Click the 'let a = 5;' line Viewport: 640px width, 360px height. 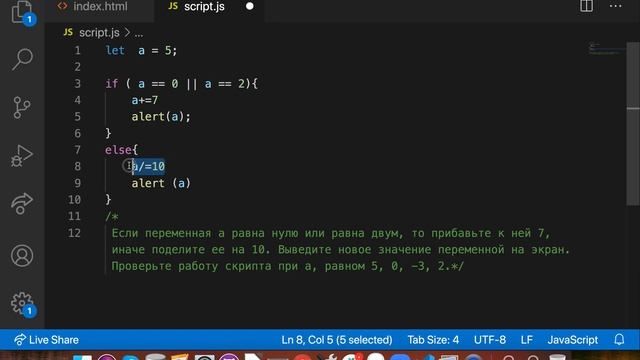point(141,51)
